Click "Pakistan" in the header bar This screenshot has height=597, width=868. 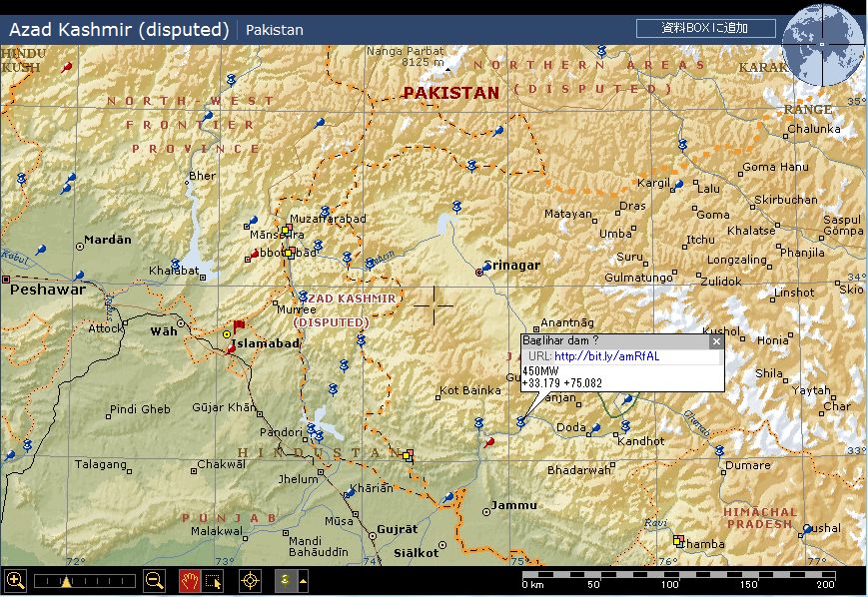[x=275, y=30]
